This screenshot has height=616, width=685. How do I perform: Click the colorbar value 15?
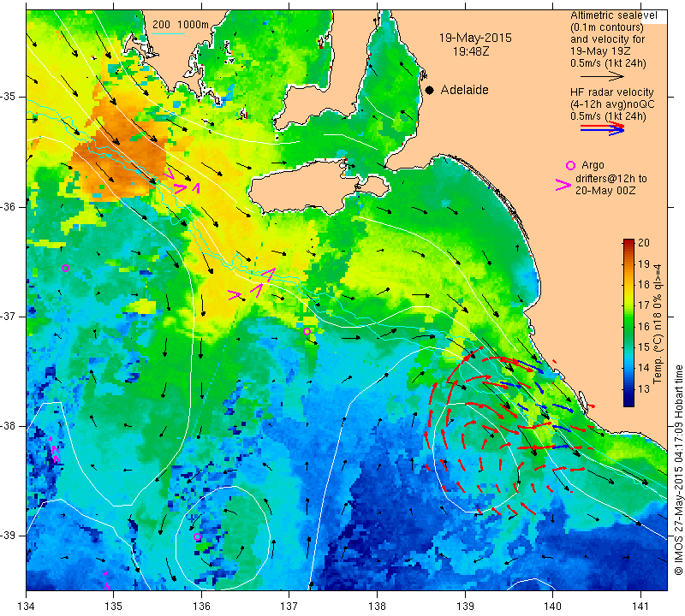tap(644, 347)
